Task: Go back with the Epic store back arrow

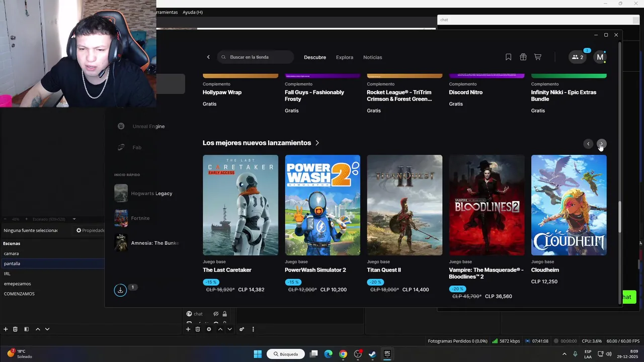Action: coord(208,57)
